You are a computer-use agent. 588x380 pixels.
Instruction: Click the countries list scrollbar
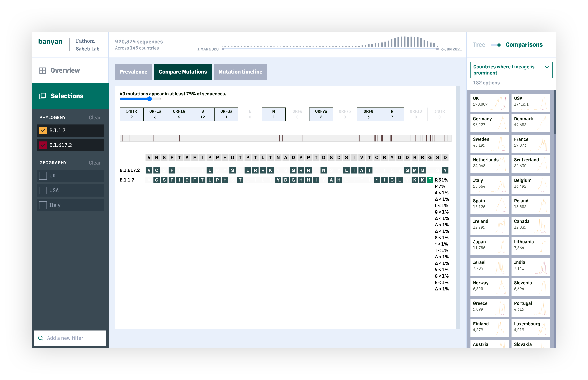pos(555,112)
